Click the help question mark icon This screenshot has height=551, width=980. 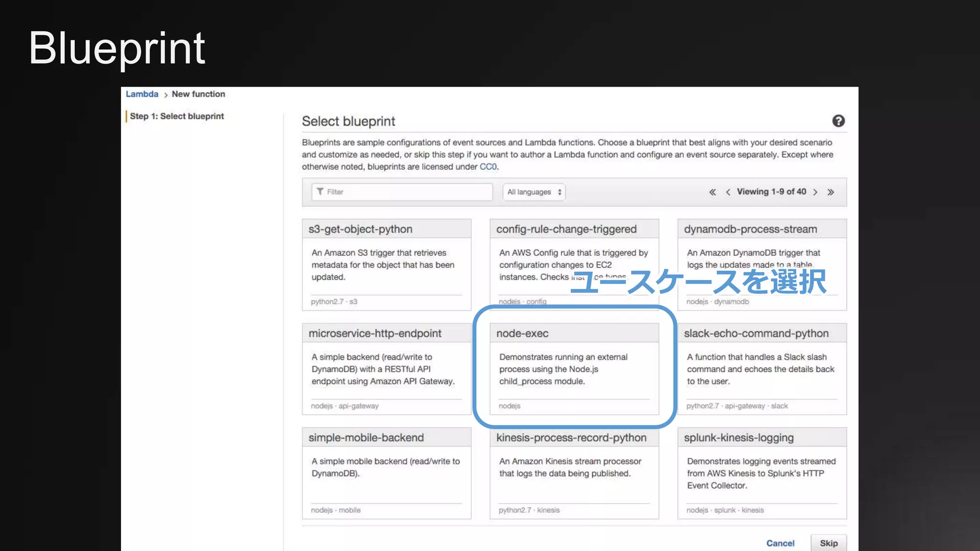[x=838, y=121]
